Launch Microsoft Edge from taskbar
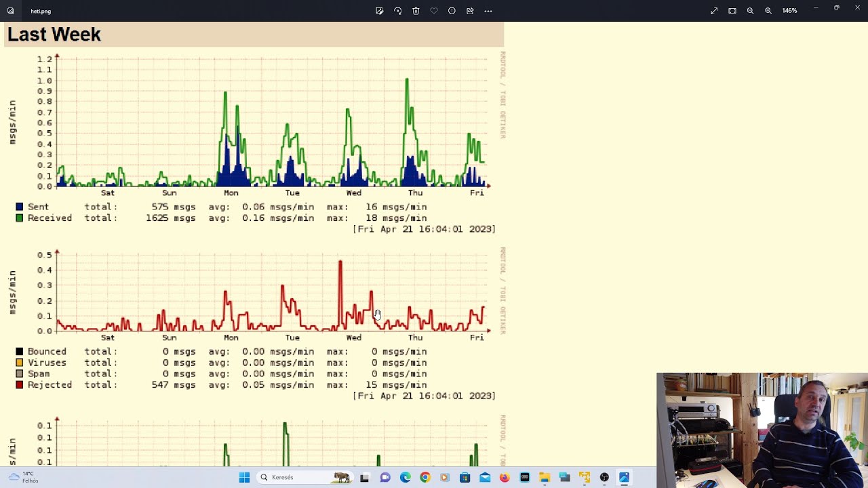Viewport: 868px width, 488px height. pos(406,477)
